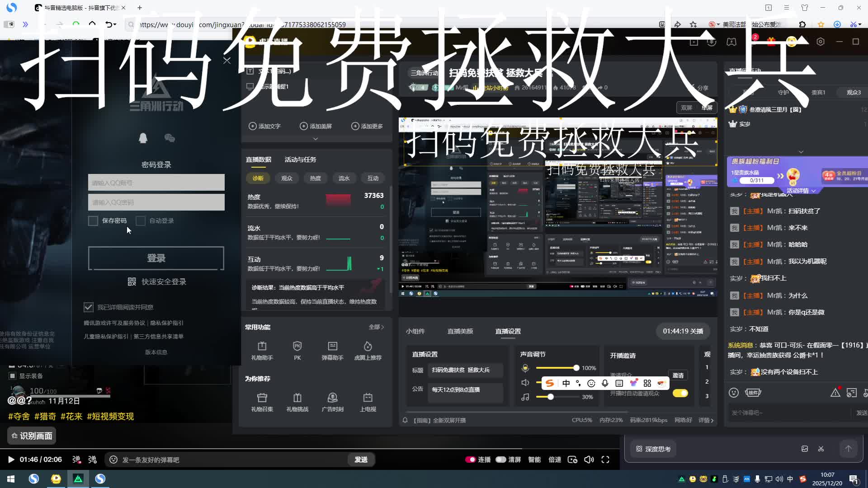Switch to the 活动与任务 tab
This screenshot has height=488, width=868.
[x=300, y=160]
